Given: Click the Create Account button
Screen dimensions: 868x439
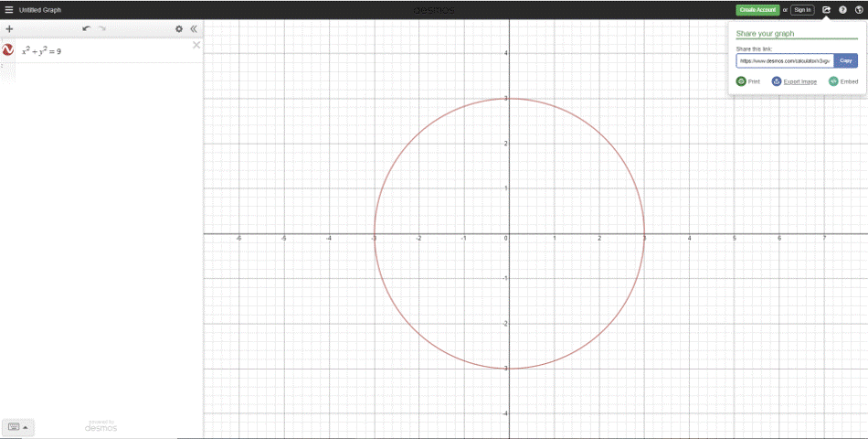Looking at the screenshot, I should (x=757, y=10).
